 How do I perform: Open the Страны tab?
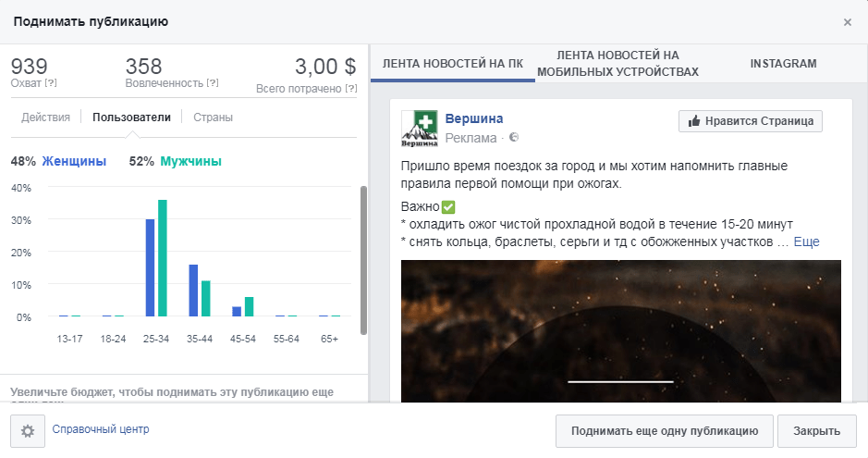click(x=214, y=118)
